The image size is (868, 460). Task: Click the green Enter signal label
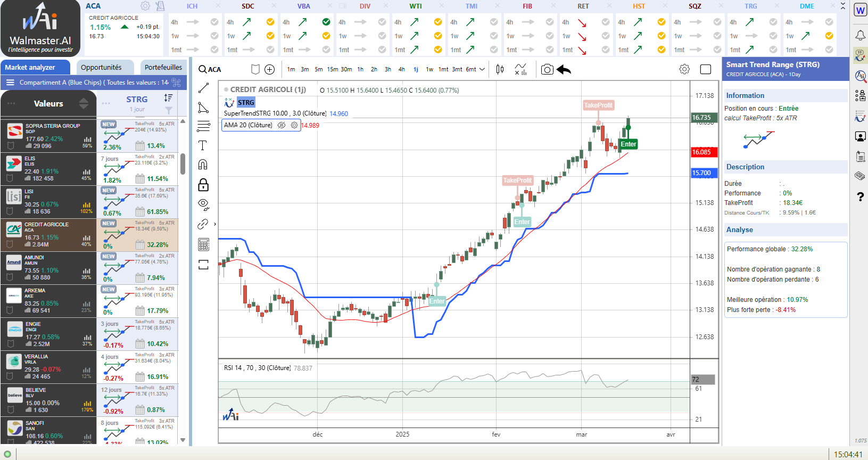coord(629,144)
